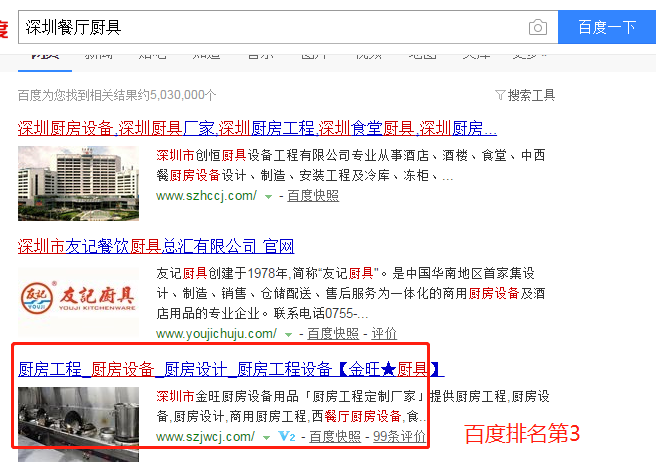Expand arrow next to www.szhccj.com
The height and width of the screenshot is (473, 656).
268,197
